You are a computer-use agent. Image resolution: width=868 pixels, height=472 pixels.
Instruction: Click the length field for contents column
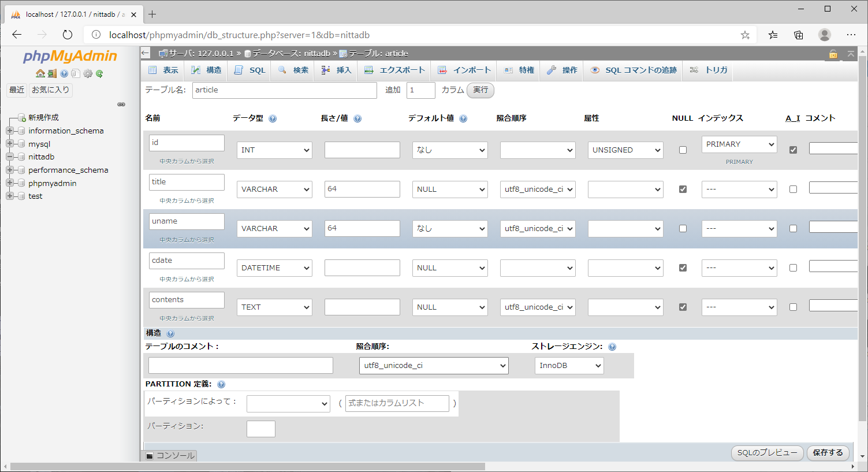[362, 307]
